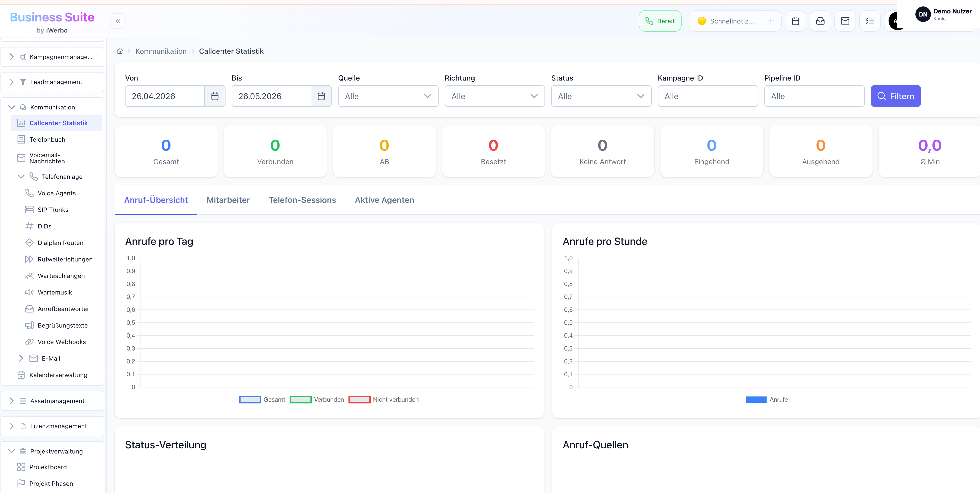Click the Projekt Phasen flag icon

21,483
